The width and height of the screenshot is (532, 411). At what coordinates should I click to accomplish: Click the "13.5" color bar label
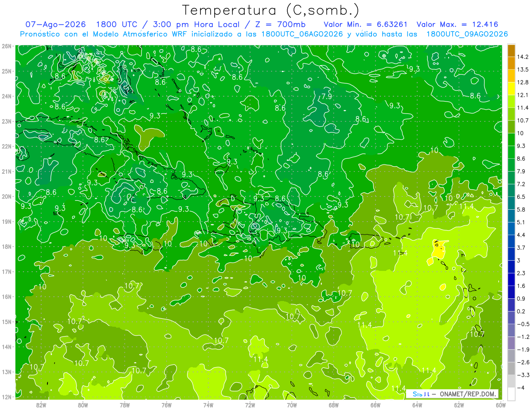(522, 70)
